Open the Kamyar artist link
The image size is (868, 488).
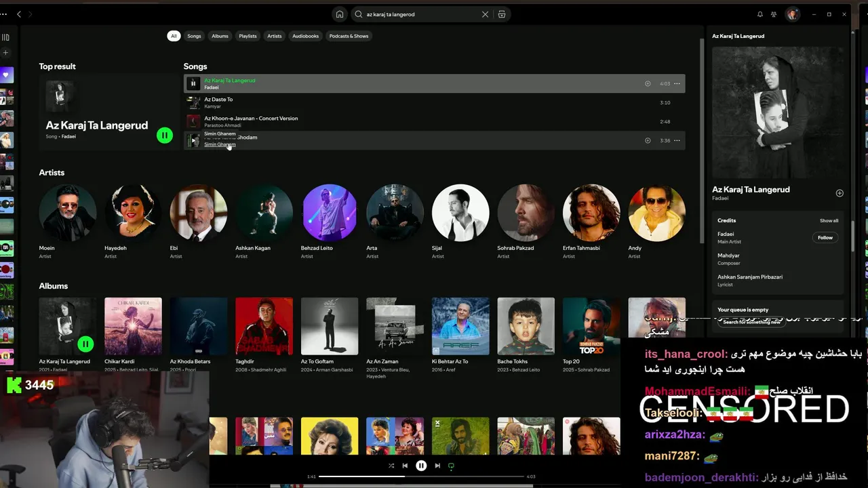[212, 106]
